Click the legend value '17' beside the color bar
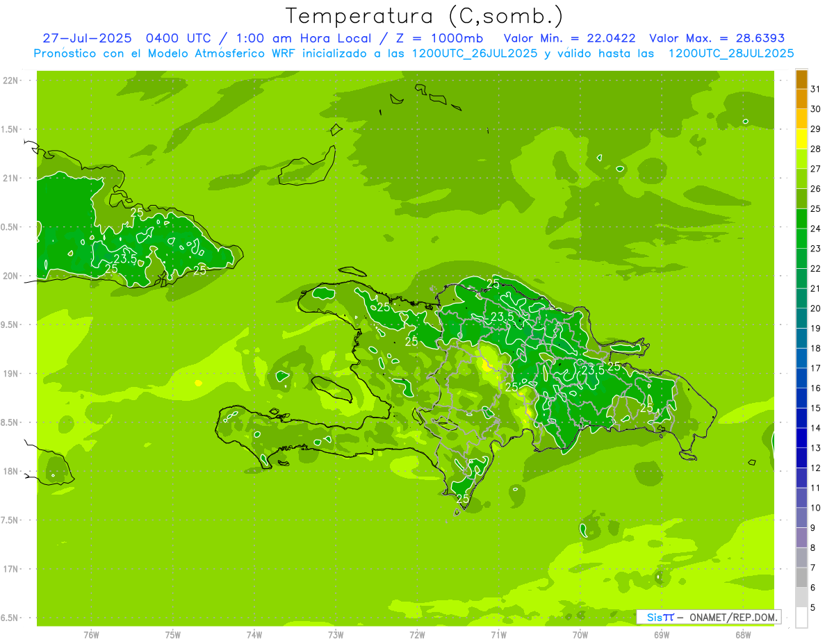834x644 pixels. coord(815,368)
